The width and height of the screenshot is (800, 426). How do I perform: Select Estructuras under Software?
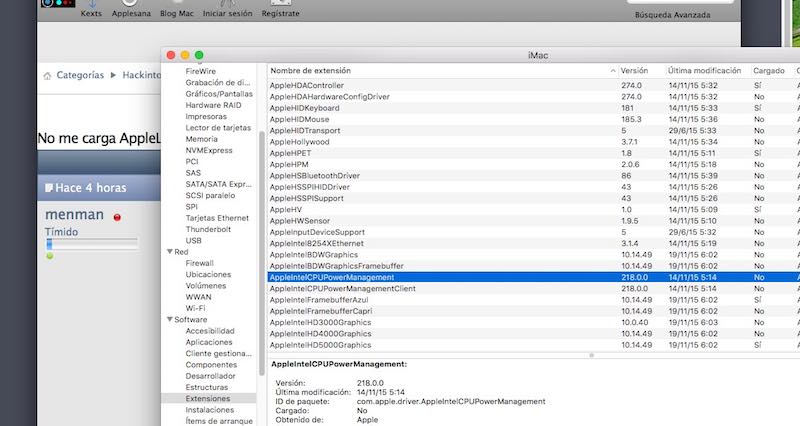(x=207, y=387)
